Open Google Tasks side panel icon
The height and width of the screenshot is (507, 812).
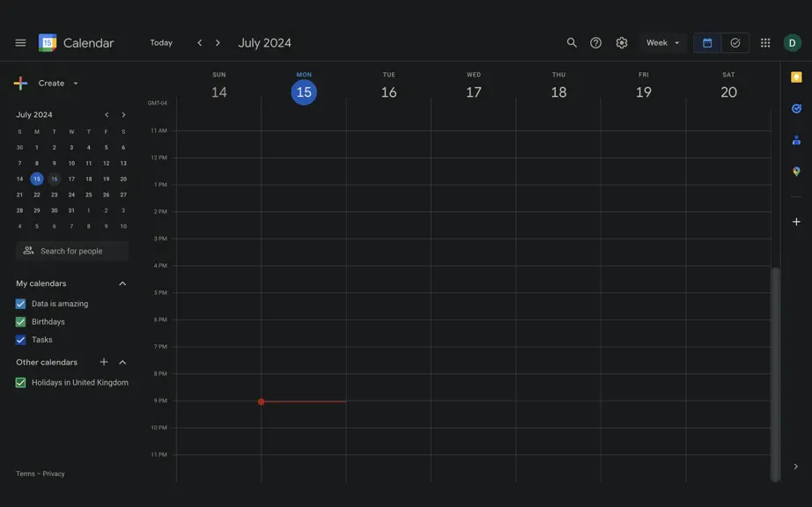pyautogui.click(x=796, y=108)
